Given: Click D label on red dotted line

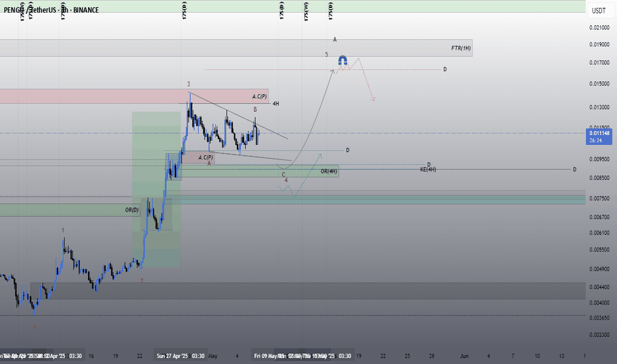Looking at the screenshot, I should tap(445, 69).
